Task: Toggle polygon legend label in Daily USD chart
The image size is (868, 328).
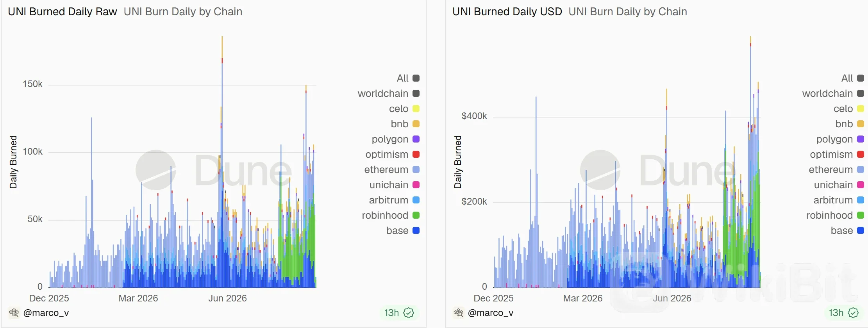Action: [834, 139]
